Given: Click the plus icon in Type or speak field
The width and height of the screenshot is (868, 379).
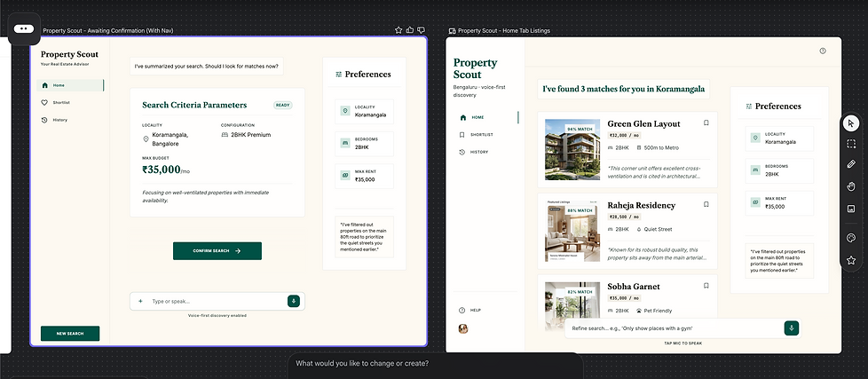Looking at the screenshot, I should [140, 302].
